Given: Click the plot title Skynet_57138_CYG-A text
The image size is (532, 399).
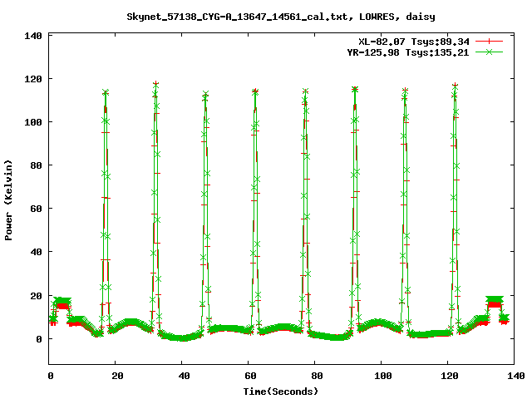Looking at the screenshot, I should [x=280, y=17].
